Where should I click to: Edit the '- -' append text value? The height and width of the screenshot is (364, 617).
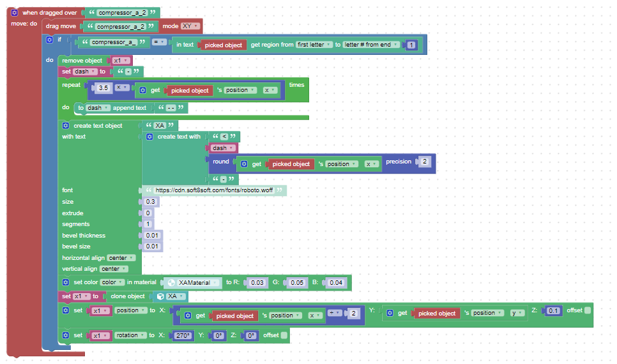point(171,108)
